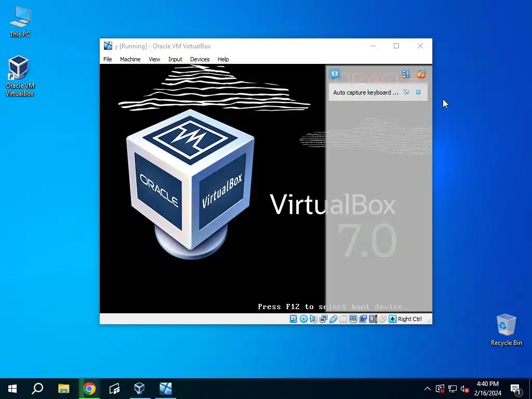The image size is (532, 399).
Task: Click the VirtualBox window title bar icon
Action: (108, 46)
